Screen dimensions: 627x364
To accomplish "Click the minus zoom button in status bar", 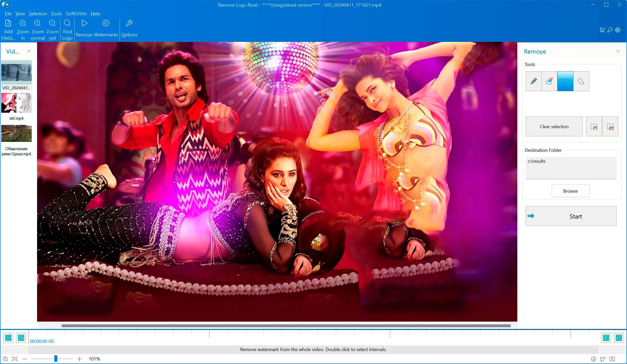I will pos(25,359).
